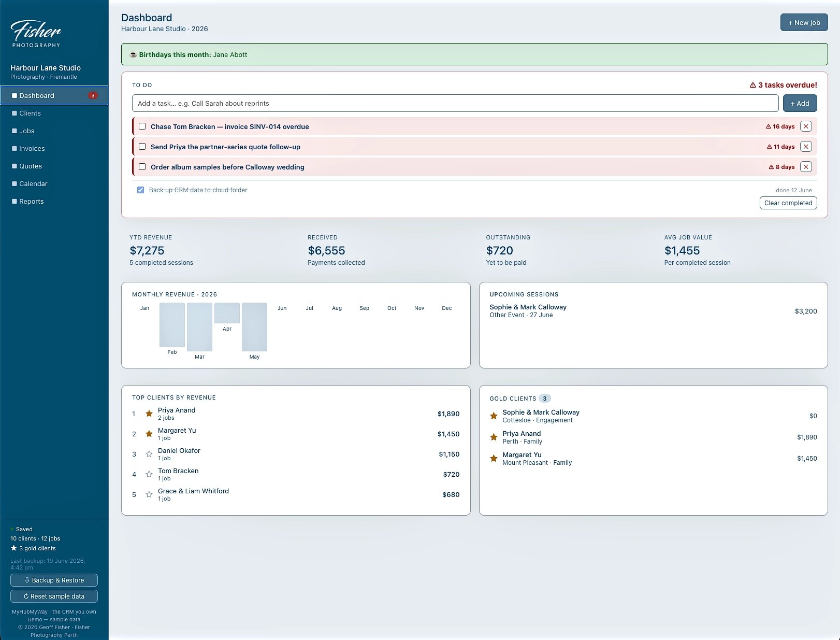Navigate to Quotes

pos(54,166)
